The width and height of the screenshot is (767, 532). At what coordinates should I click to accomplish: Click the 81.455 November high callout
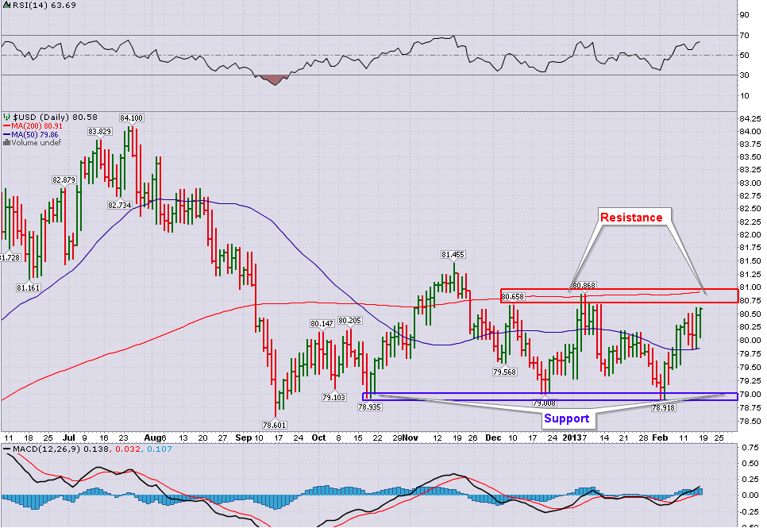(453, 255)
